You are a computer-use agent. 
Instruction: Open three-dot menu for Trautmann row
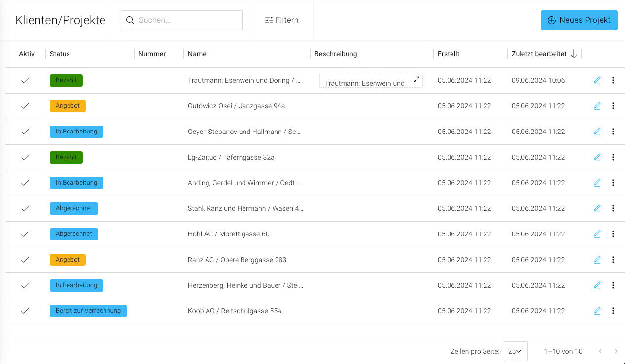(x=613, y=80)
